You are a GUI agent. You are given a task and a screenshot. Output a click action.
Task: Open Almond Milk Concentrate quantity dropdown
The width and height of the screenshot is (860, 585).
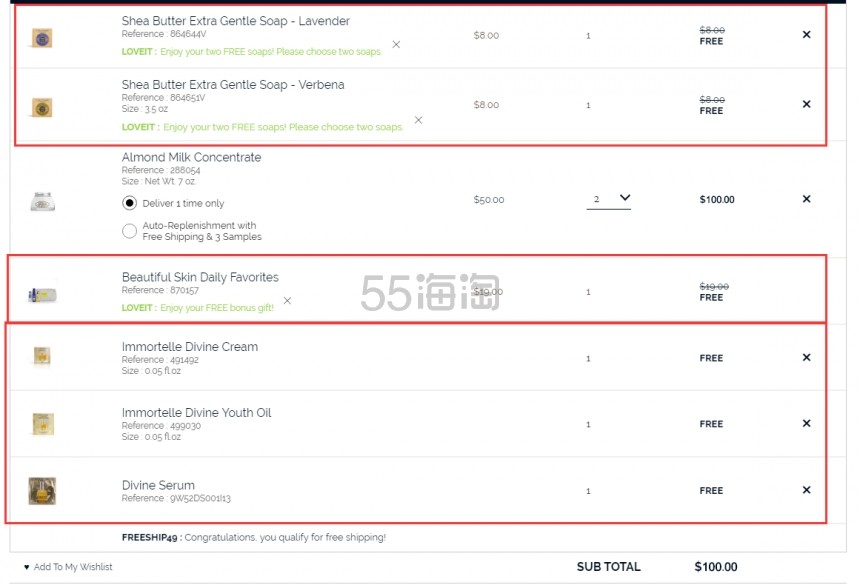609,199
